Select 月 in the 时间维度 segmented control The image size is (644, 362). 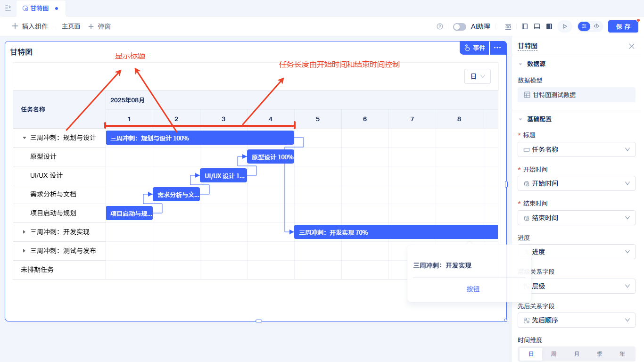pyautogui.click(x=577, y=354)
